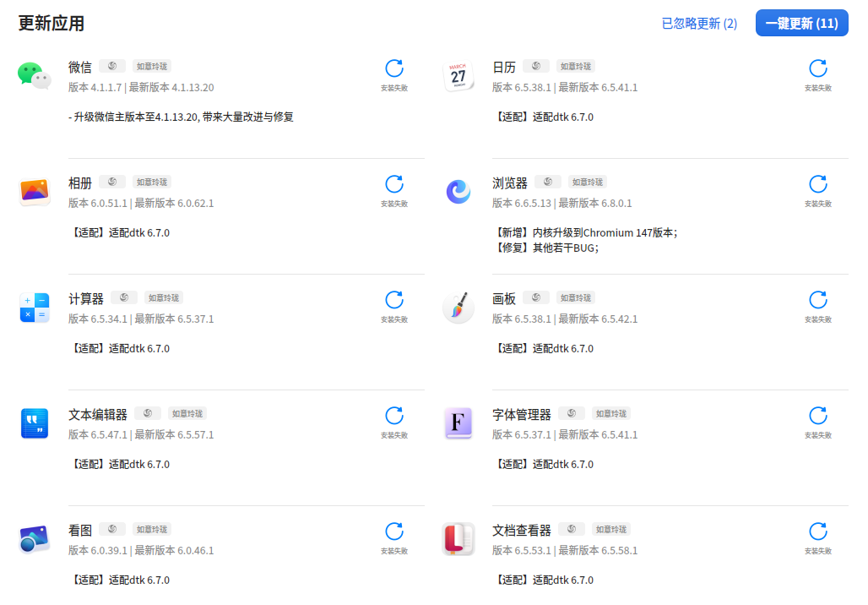Image resolution: width=868 pixels, height=605 pixels.
Task: Retry the failed 看图 update
Action: (394, 531)
